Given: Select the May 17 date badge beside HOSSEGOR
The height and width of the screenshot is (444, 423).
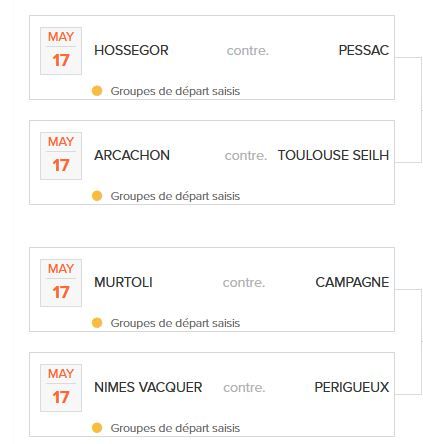Looking at the screenshot, I should [61, 51].
